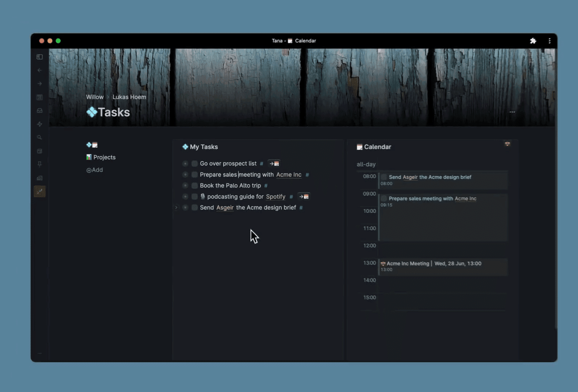Click the window vertical scrollbar
Image resolution: width=578 pixels, height=392 pixels.
pos(556,189)
